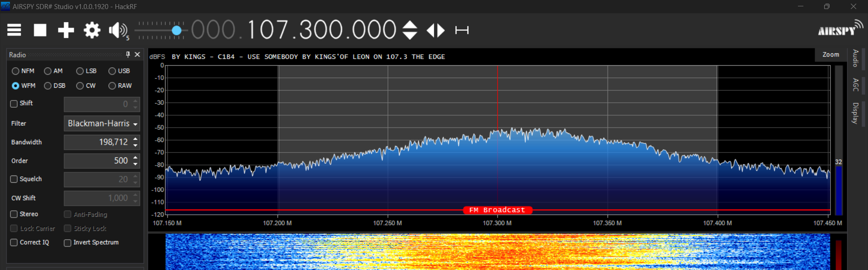This screenshot has width=868, height=270.
Task: Open the Display side tab
Action: (856, 113)
